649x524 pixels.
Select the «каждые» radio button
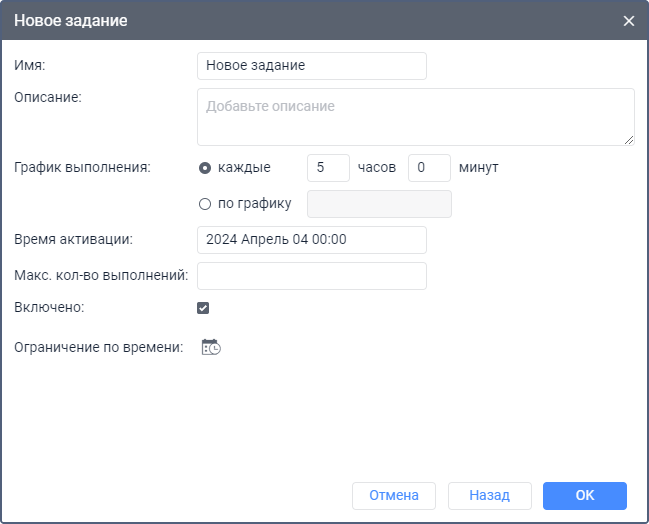tap(205, 168)
